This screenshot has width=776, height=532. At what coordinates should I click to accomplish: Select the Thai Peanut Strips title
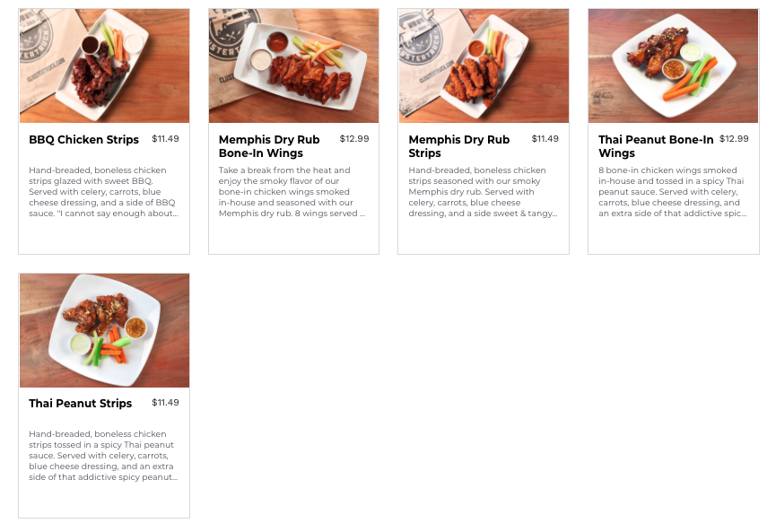(80, 404)
